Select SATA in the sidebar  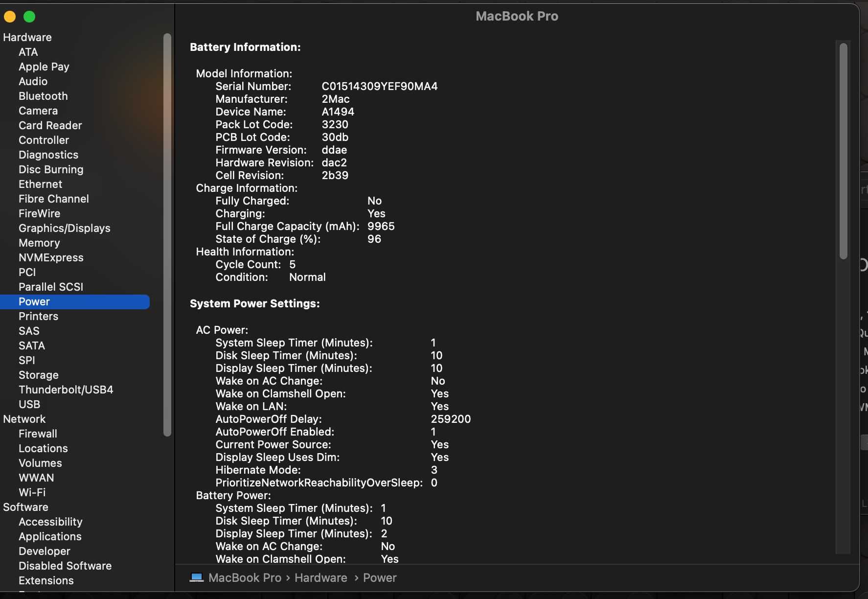tap(32, 346)
